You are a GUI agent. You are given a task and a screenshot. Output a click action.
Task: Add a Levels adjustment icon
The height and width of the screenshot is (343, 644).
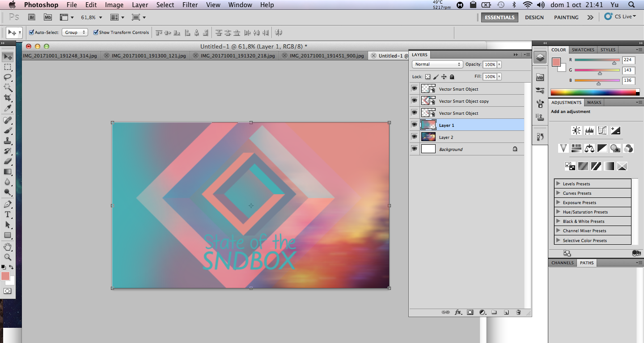[x=589, y=130]
